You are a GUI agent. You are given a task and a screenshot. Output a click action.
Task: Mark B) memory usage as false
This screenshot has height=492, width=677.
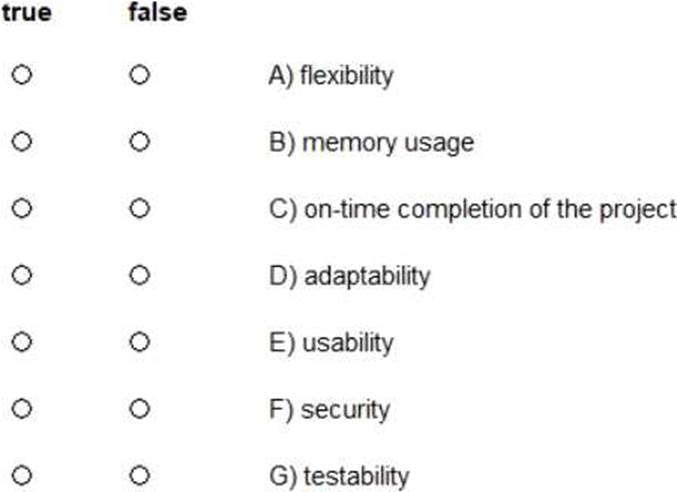pyautogui.click(x=139, y=142)
